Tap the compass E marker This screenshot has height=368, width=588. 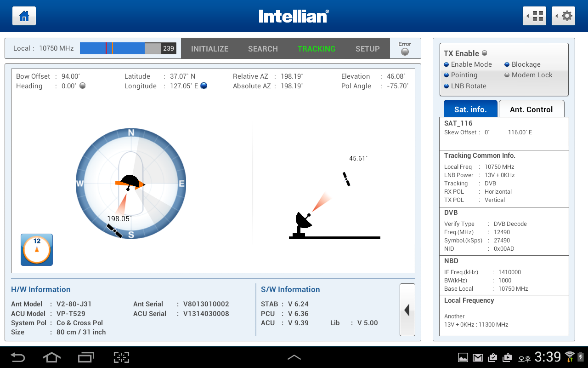coord(181,184)
